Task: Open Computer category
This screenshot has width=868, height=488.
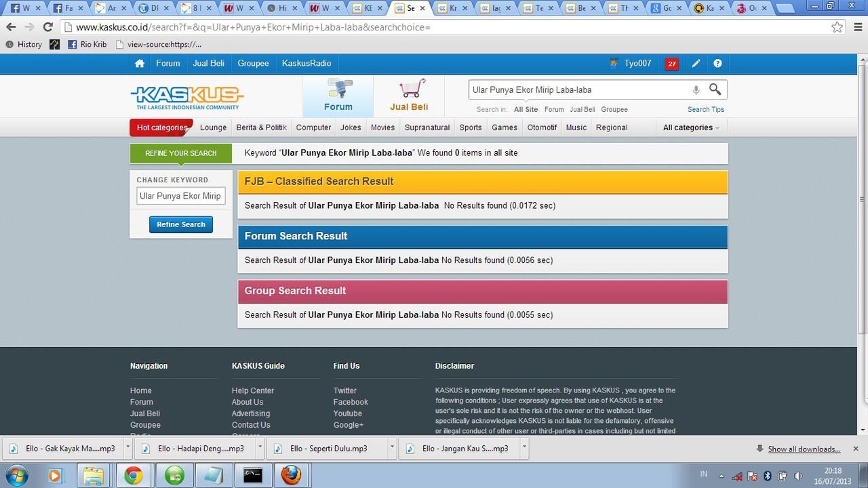Action: point(313,127)
